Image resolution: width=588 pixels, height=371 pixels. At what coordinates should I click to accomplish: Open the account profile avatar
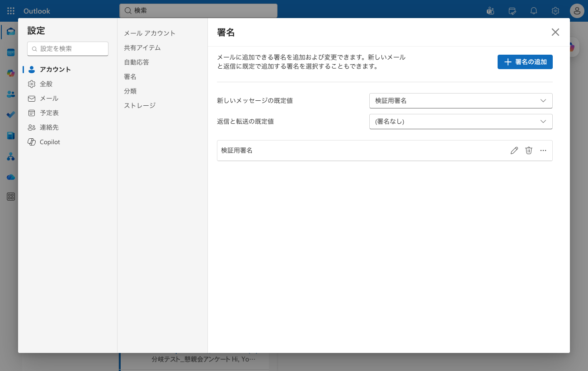(x=577, y=11)
